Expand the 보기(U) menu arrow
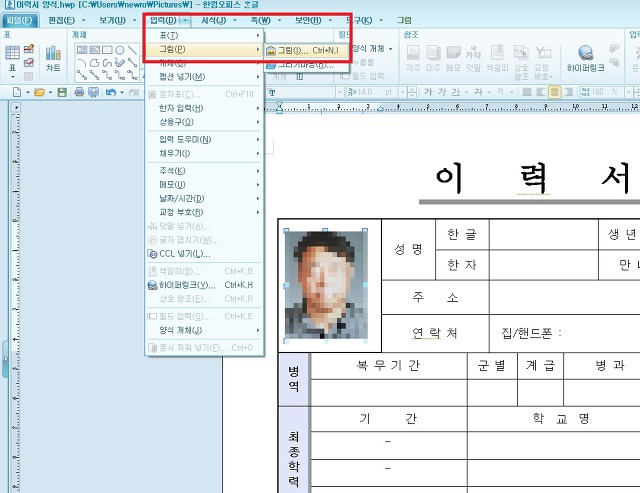 (x=134, y=20)
